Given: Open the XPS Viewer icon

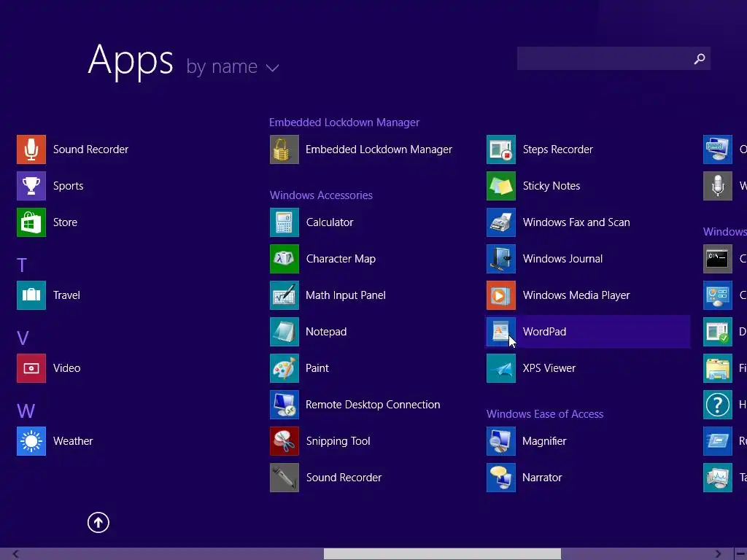Looking at the screenshot, I should 501,368.
